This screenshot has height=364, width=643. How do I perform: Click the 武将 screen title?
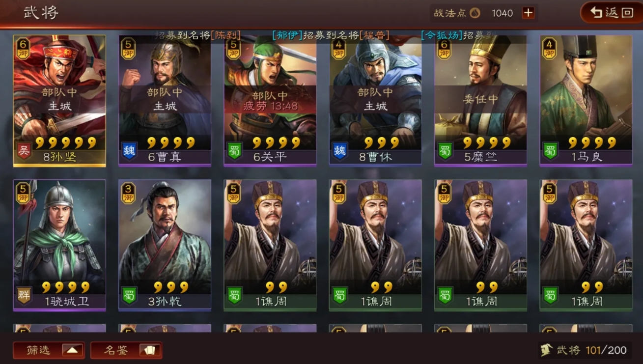click(x=41, y=13)
